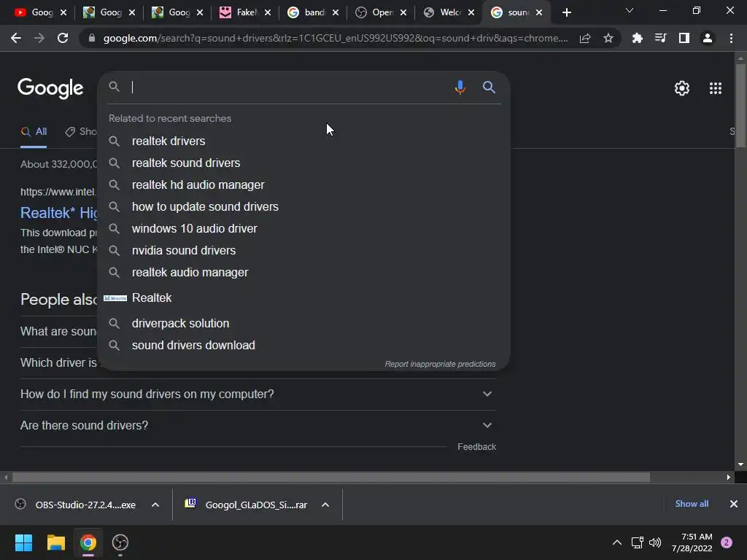
Task: Open OBS Studio from taskbar
Action: click(x=120, y=542)
